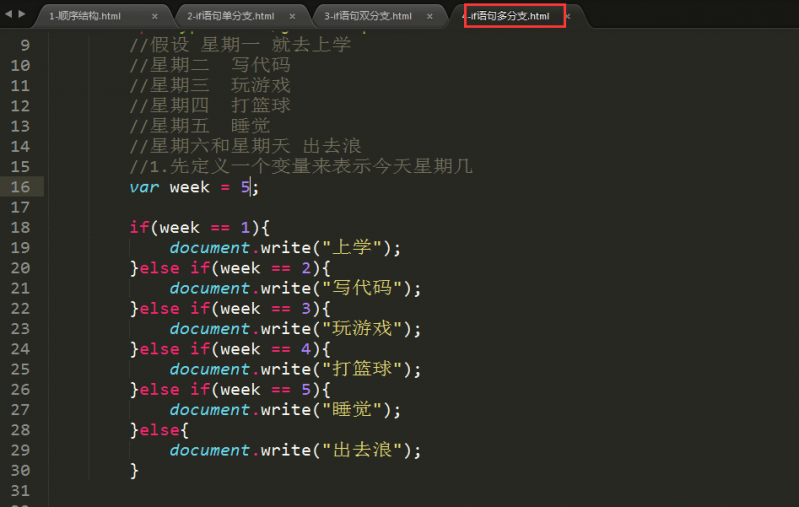Image resolution: width=799 pixels, height=507 pixels.
Task: Click the comment on line 15
Action: point(300,166)
